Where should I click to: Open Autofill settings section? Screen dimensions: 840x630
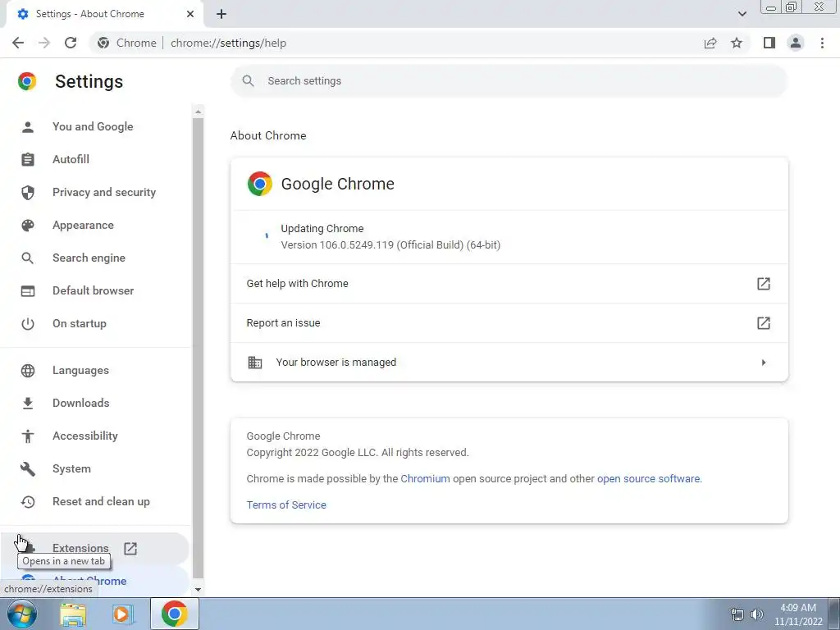(x=71, y=159)
